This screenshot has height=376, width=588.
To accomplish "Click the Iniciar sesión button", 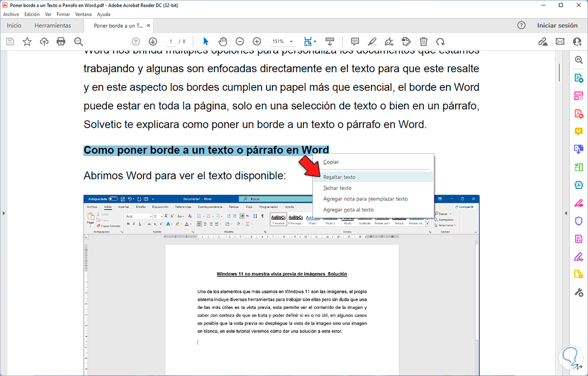I will 557,25.
